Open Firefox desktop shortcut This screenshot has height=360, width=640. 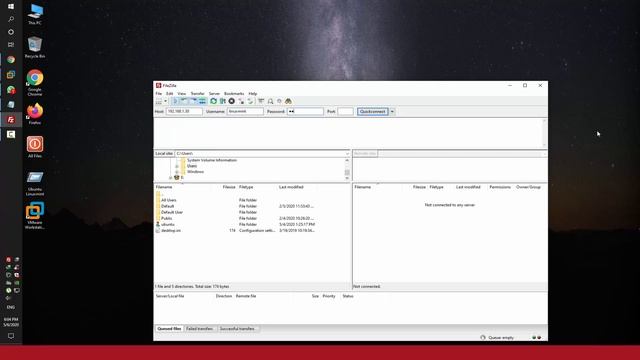[35, 114]
